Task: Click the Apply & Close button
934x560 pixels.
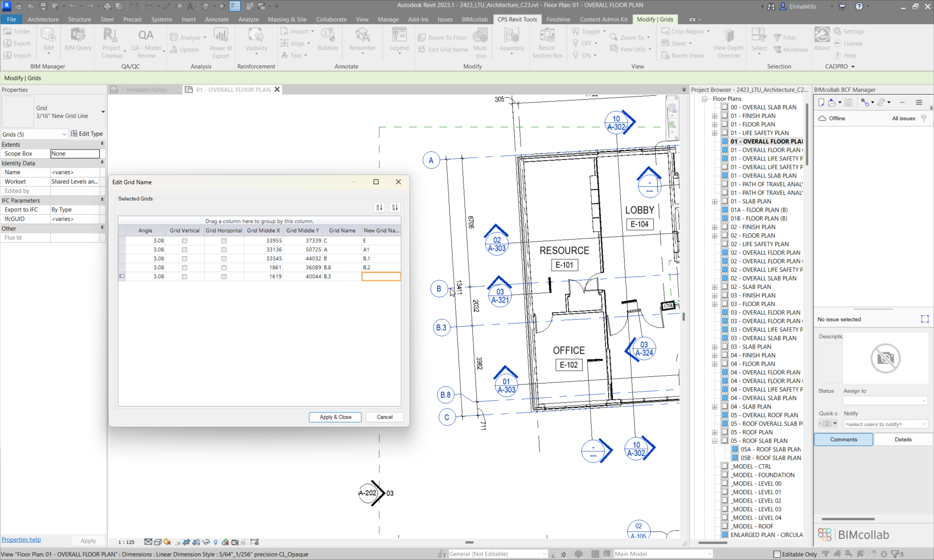Action: pos(335,417)
